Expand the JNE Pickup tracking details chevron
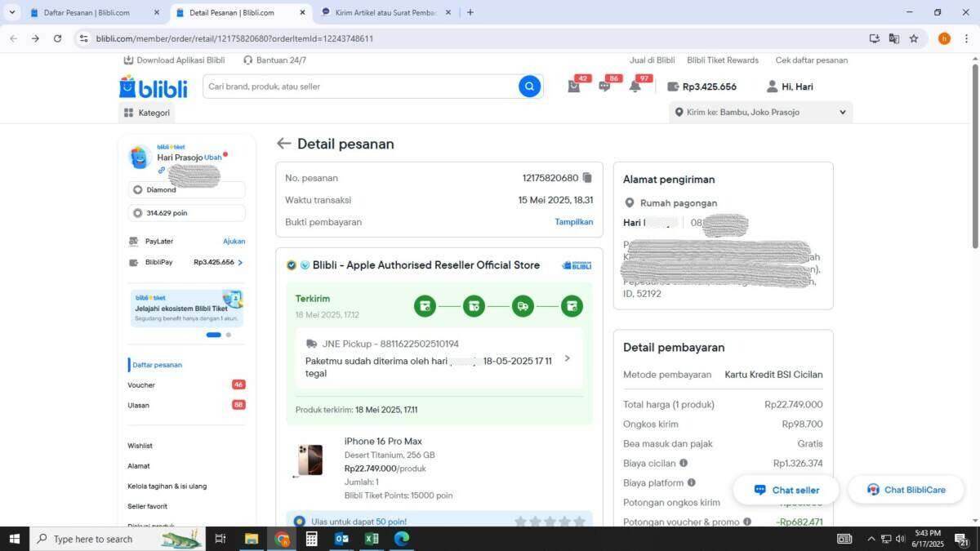Viewport: 980px width, 551px height. (x=568, y=358)
